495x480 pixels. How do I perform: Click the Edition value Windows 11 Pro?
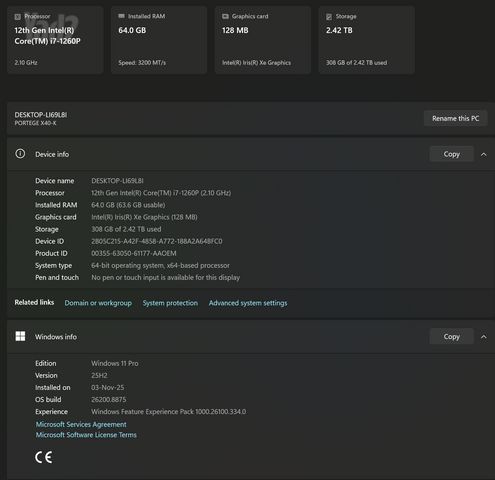pos(115,363)
